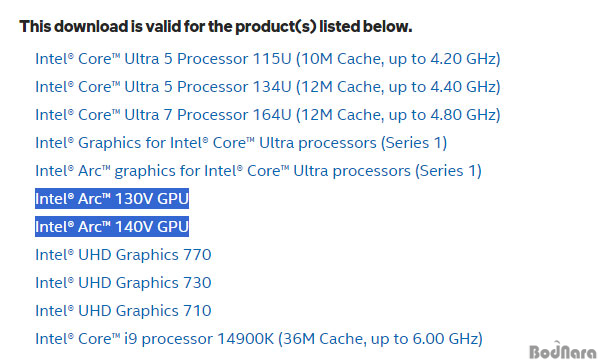Open Core Ultra 5 Processor 134U link
This screenshot has width=600, height=362.
point(267,87)
